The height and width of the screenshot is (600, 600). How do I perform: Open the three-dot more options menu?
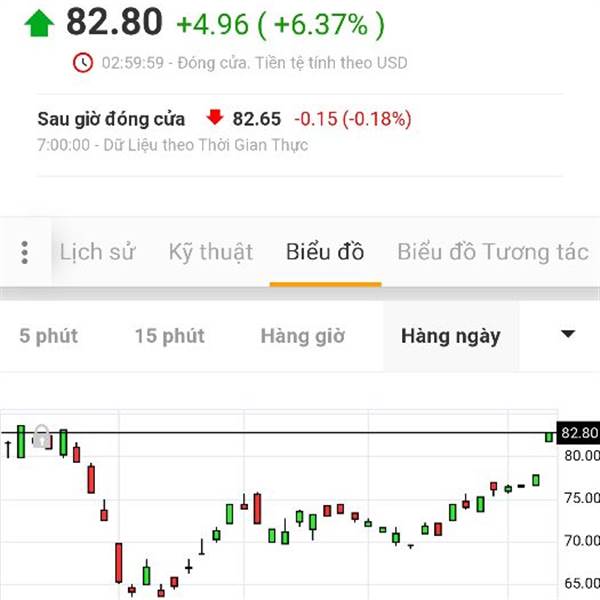coord(25,252)
